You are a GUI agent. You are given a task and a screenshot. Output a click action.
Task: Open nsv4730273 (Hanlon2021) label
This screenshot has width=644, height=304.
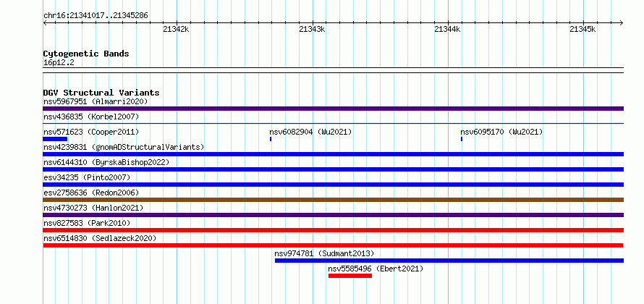coord(93,208)
